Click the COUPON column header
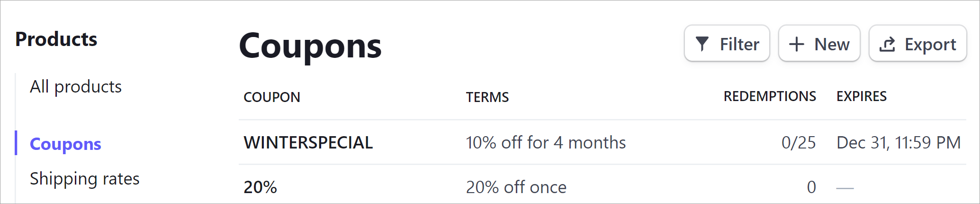Screen dimensions: 980x204 [272, 97]
